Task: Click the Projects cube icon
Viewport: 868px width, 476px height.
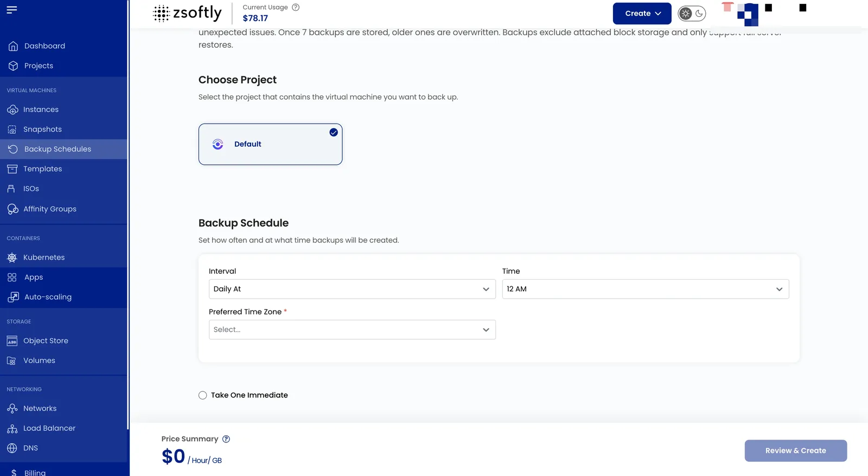Action: [13, 66]
